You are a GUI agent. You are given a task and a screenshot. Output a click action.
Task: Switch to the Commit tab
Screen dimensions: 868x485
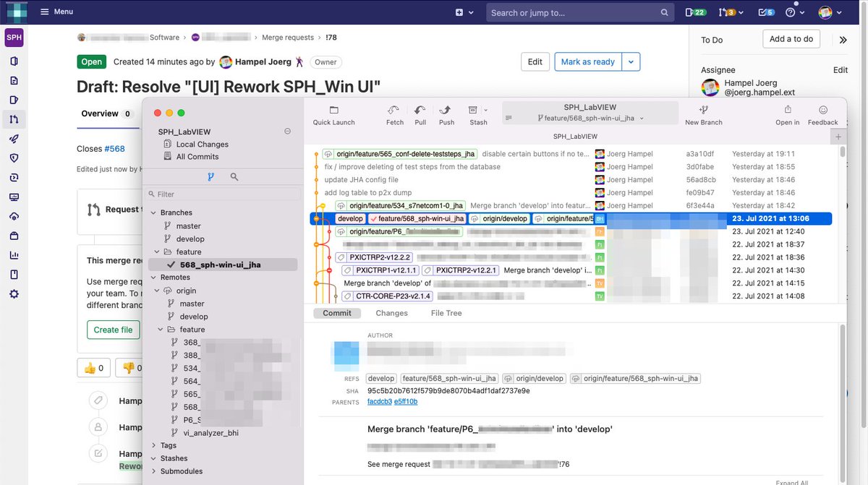coord(337,313)
